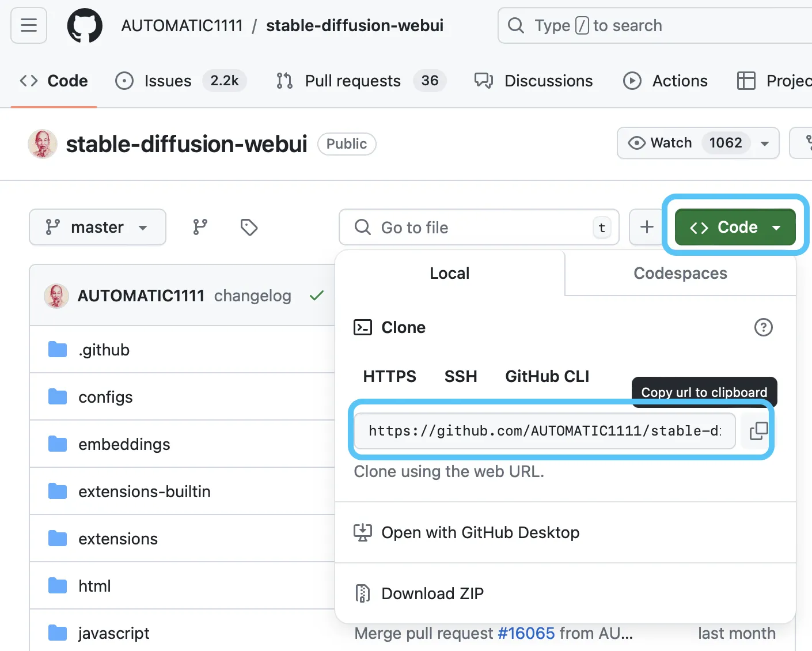Open the plus create-new dropdown
This screenshot has width=812, height=651.
point(646,227)
